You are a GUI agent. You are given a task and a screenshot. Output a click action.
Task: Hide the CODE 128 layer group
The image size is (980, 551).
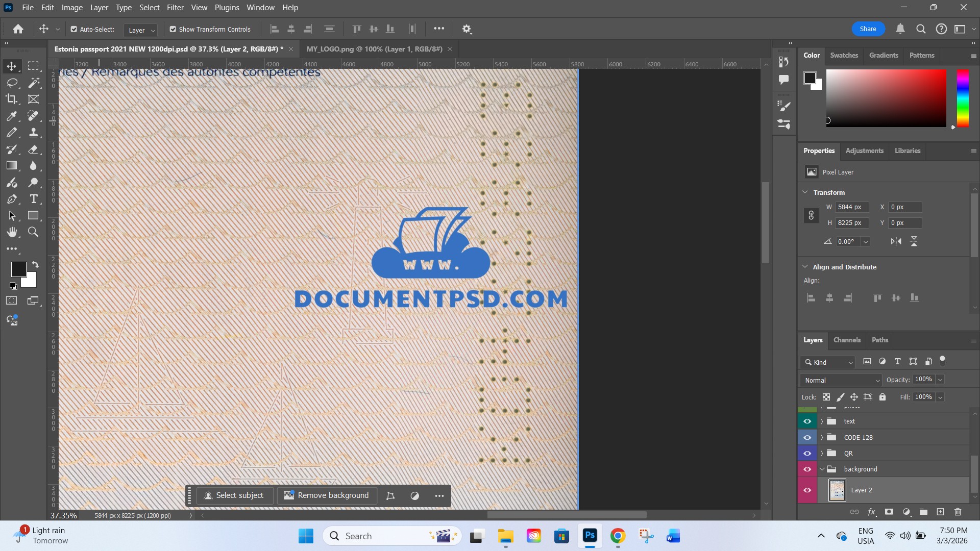point(807,437)
